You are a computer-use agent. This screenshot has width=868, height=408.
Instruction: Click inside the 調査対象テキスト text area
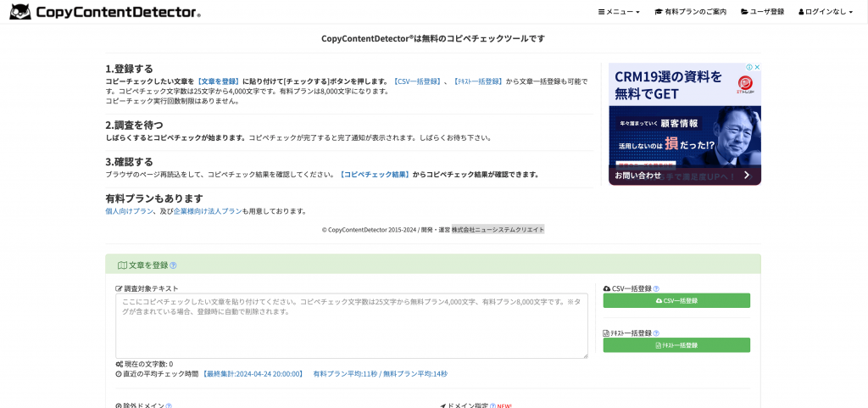[x=351, y=326]
